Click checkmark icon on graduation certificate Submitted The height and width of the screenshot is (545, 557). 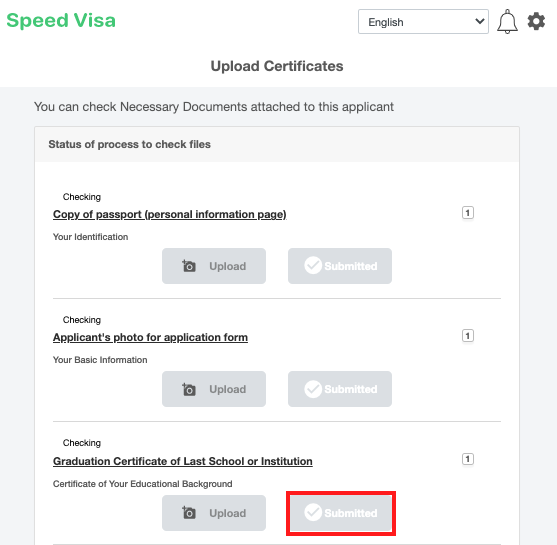tap(313, 512)
